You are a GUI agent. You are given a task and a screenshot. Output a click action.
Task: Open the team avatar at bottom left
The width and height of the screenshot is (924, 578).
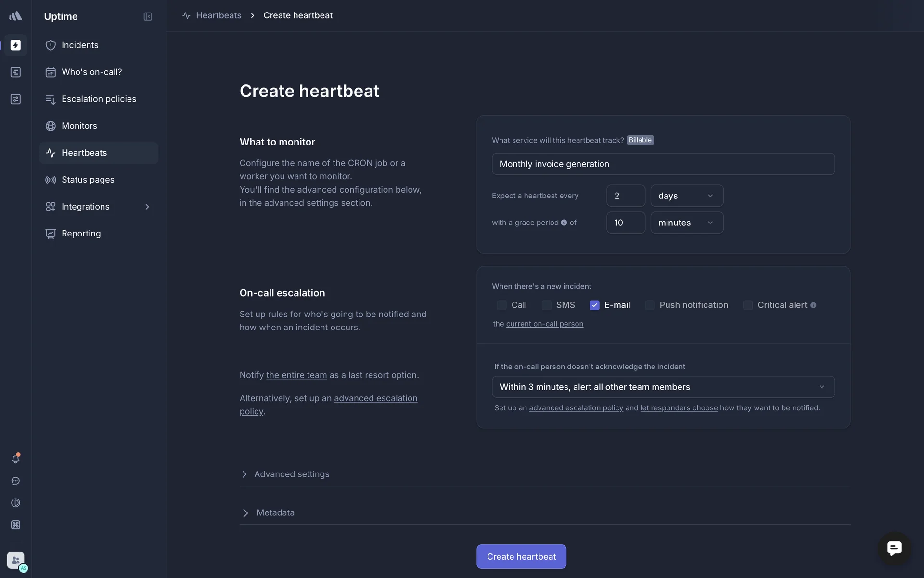coord(15,560)
